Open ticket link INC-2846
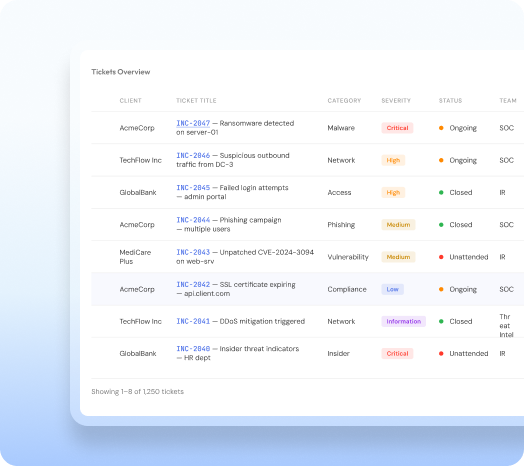Screen dimensions: 524x466 click(x=193, y=155)
